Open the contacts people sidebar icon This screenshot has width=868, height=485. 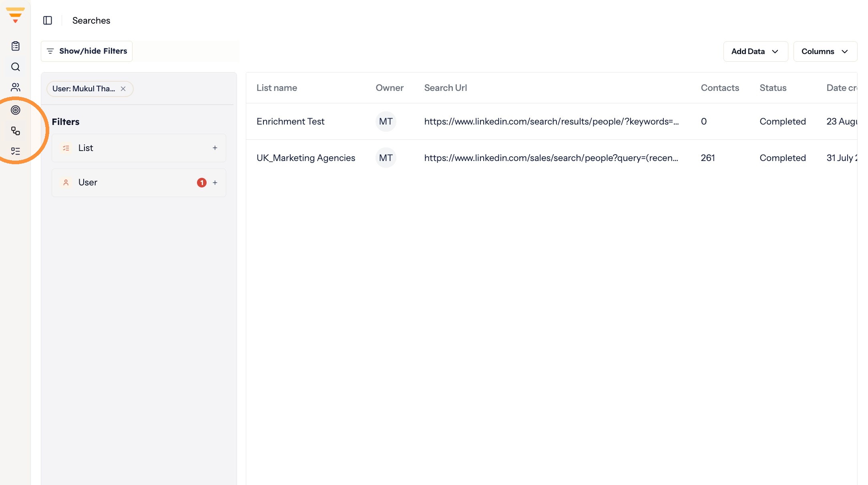pos(16,87)
